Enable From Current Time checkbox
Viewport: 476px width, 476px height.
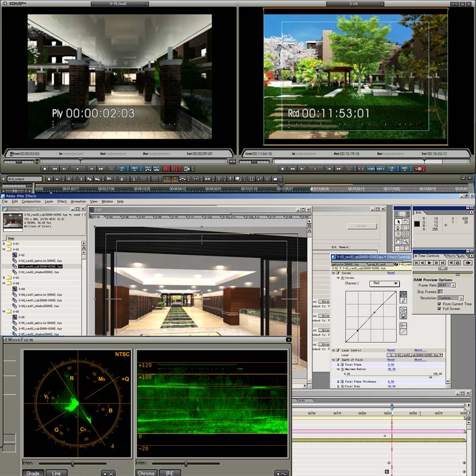click(x=439, y=304)
